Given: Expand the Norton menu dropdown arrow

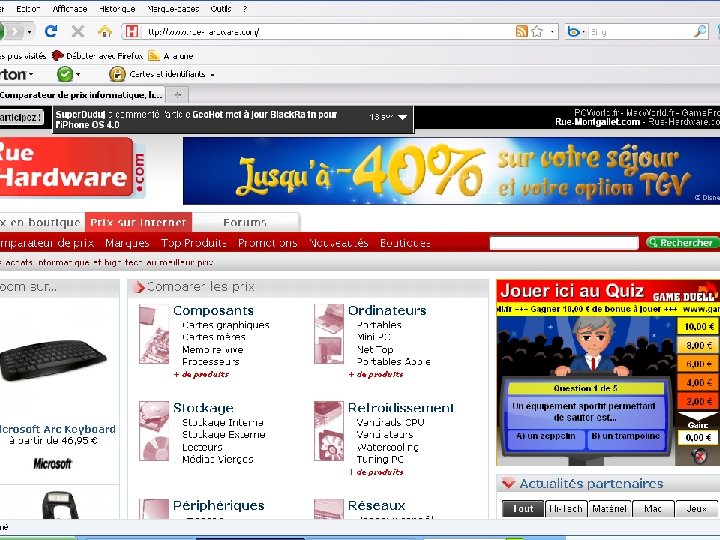Looking at the screenshot, I should coord(31,74).
